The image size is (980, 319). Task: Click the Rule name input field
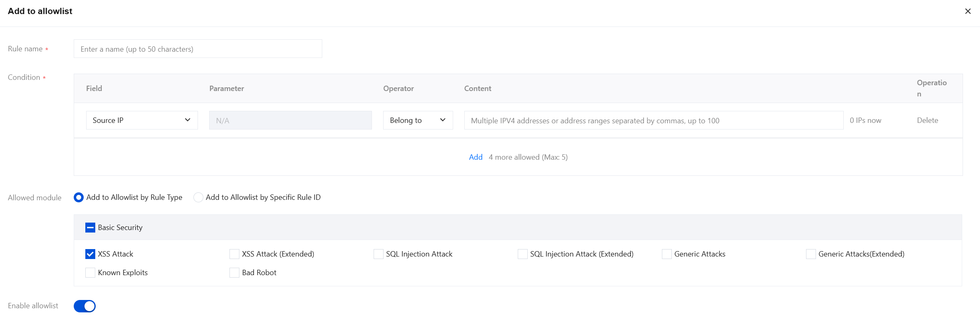coord(198,49)
